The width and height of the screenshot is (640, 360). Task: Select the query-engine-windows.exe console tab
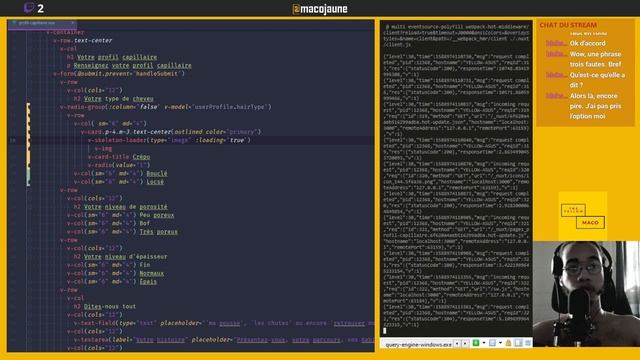[418, 344]
